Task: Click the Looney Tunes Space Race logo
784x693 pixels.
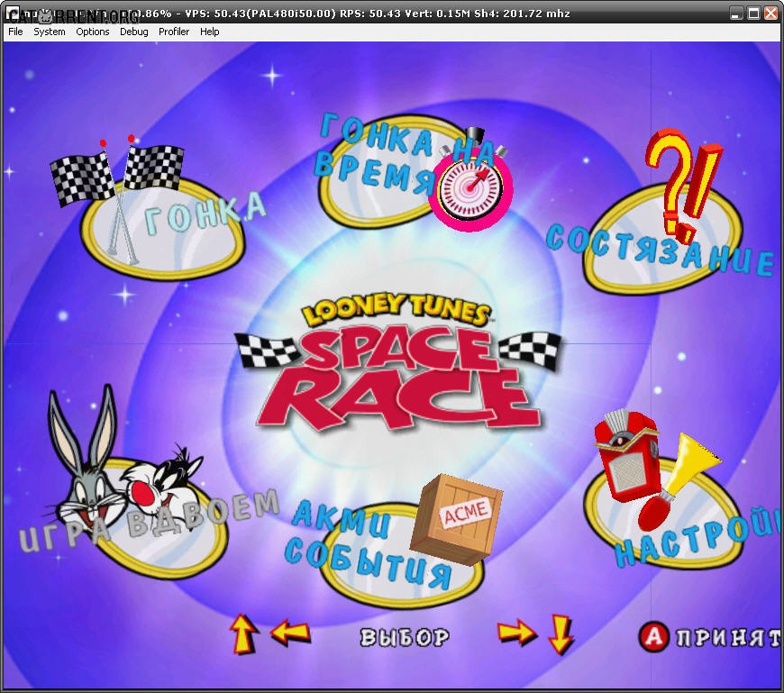Action: [x=398, y=361]
